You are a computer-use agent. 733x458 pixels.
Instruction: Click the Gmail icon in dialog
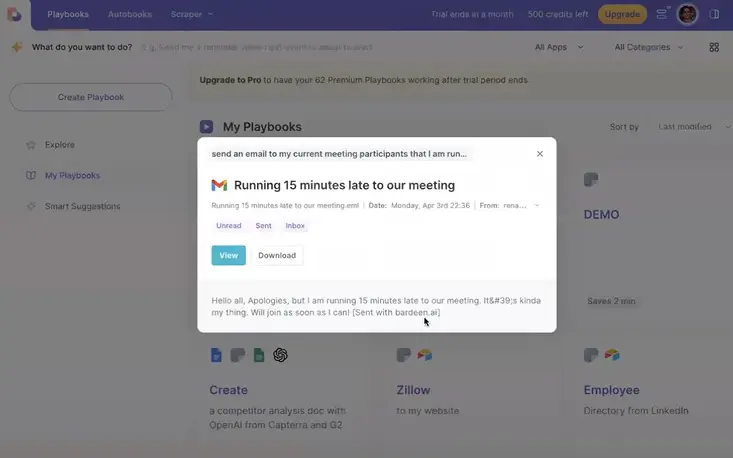point(219,185)
